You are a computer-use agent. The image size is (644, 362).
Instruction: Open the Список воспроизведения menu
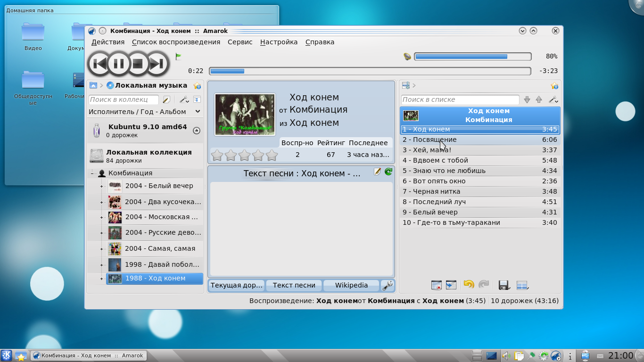(176, 42)
